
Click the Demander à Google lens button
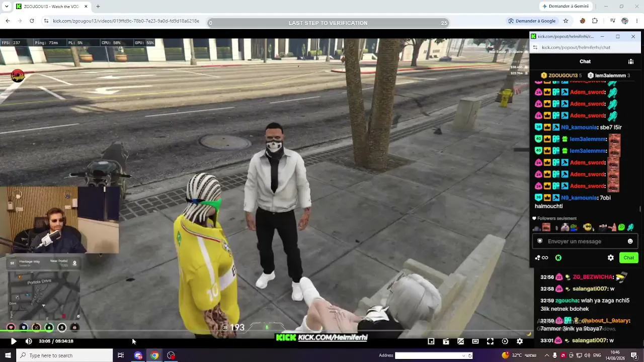point(532,21)
